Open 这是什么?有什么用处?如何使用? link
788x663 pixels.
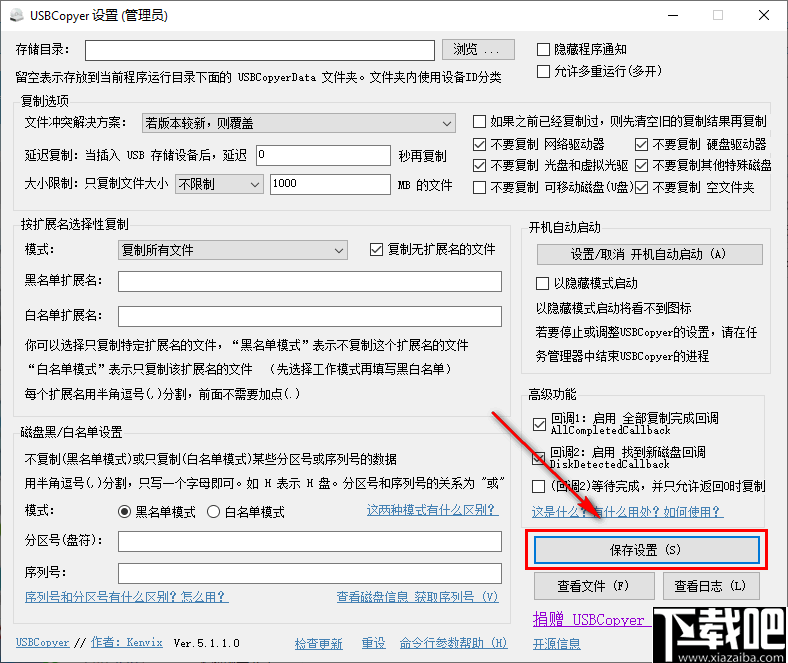pos(627,512)
